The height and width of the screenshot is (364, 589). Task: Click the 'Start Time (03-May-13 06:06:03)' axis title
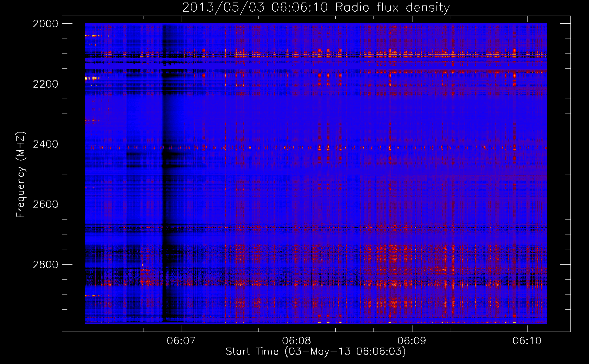(316, 352)
